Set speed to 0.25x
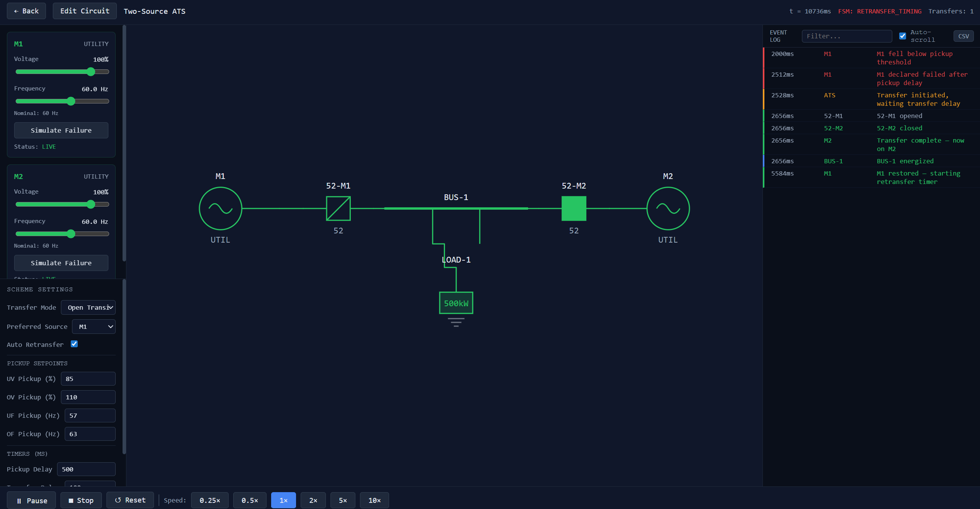Screen dimensions: 980x509 coord(210,501)
